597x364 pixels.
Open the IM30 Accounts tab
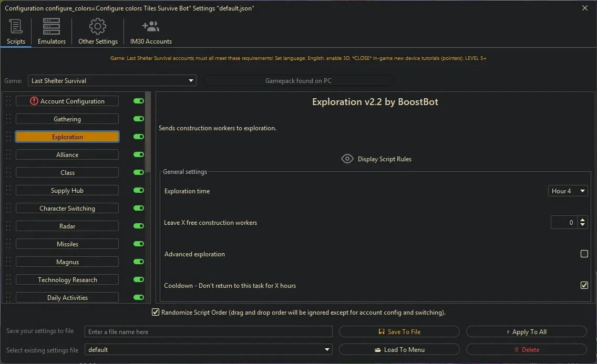point(151,32)
